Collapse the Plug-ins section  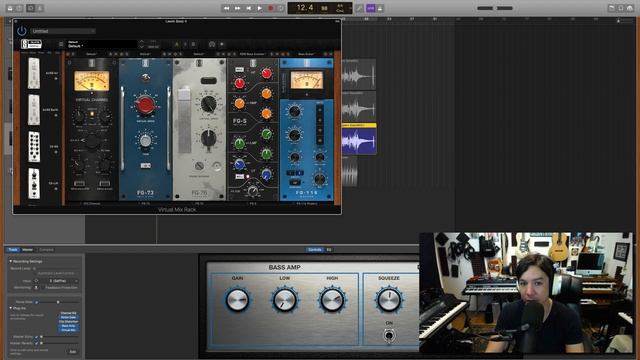coord(11,308)
